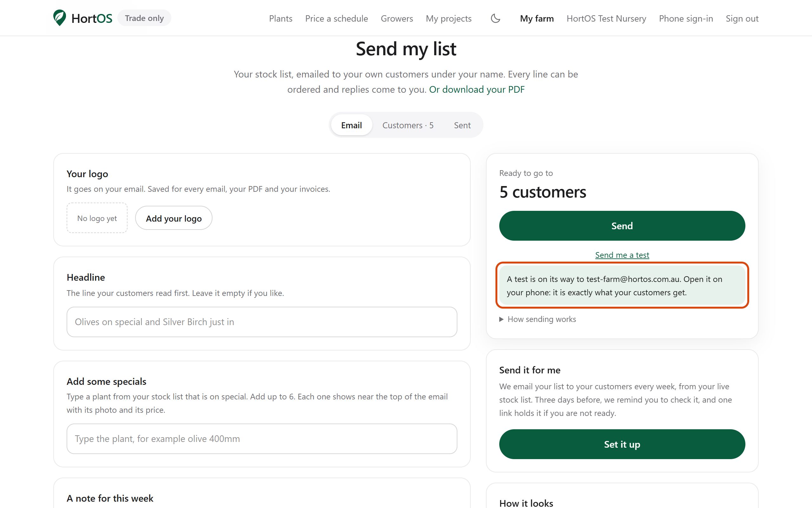Click Sign out in header
Image resolution: width=812 pixels, height=508 pixels.
pos(742,18)
